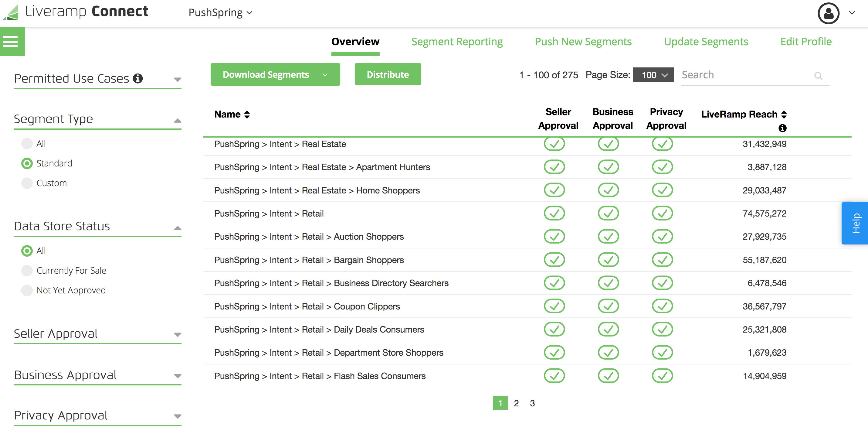Image resolution: width=868 pixels, height=441 pixels.
Task: Click the LiveRamp Reach info icon
Action: tap(782, 128)
